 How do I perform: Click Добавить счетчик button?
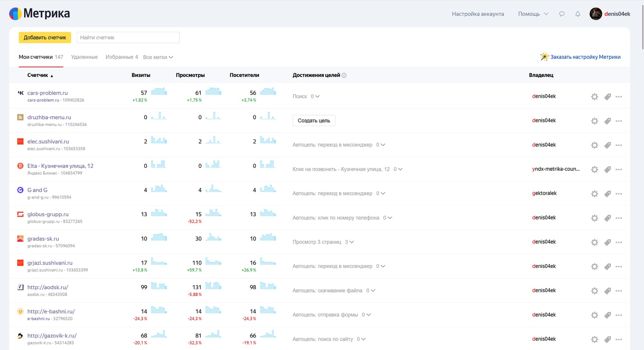(x=45, y=37)
